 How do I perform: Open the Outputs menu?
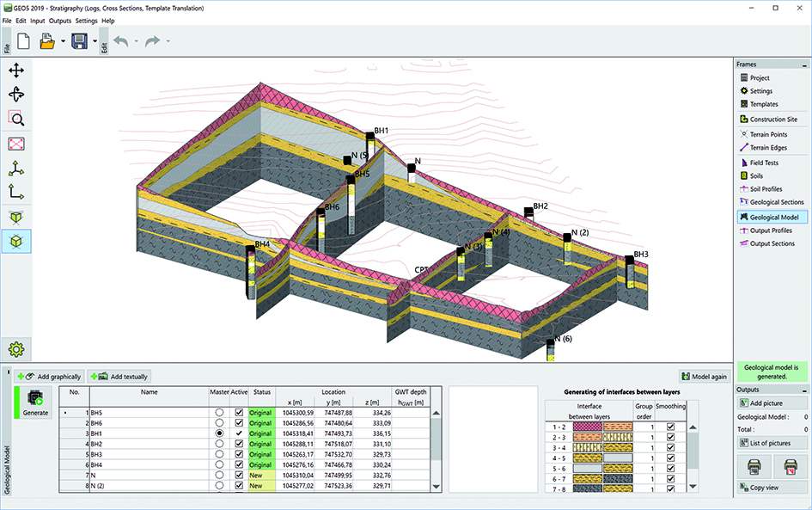click(x=60, y=20)
